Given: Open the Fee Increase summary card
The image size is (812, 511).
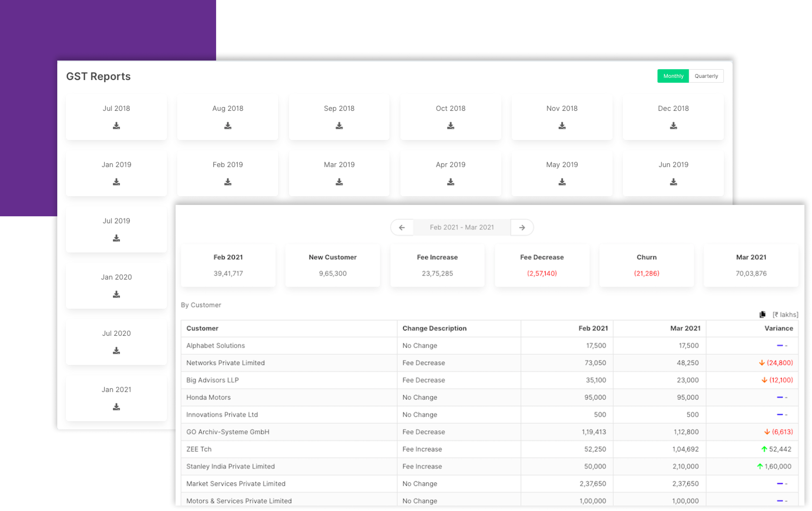Looking at the screenshot, I should (437, 265).
